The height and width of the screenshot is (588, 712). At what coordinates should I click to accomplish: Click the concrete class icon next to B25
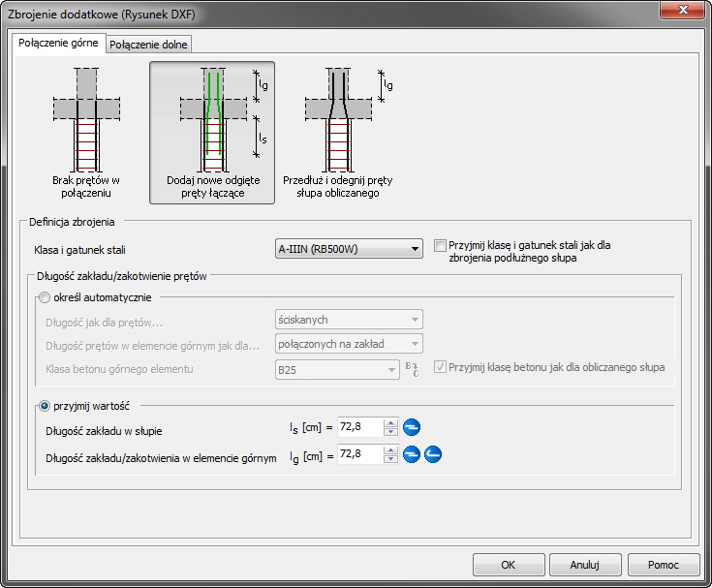(412, 368)
